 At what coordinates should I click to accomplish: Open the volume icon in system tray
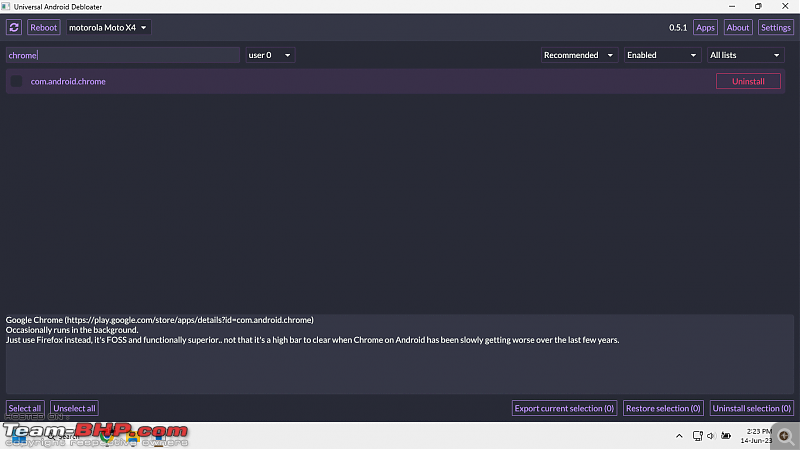(x=711, y=436)
